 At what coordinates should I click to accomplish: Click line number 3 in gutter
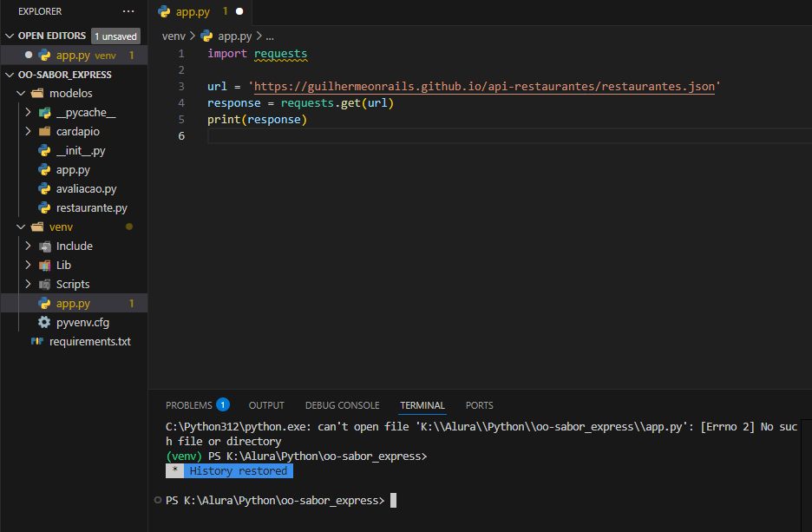pos(181,86)
